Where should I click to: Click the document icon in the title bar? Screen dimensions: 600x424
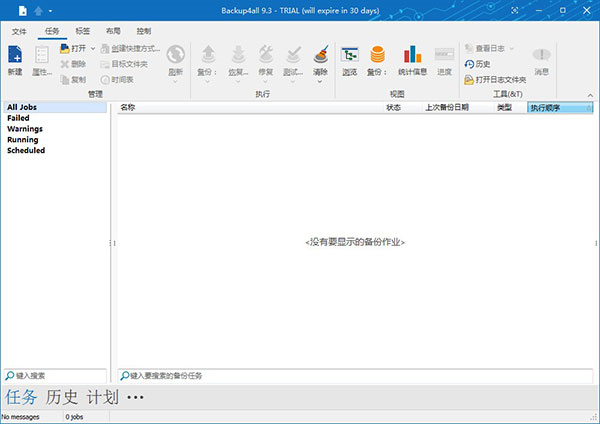[x=23, y=11]
